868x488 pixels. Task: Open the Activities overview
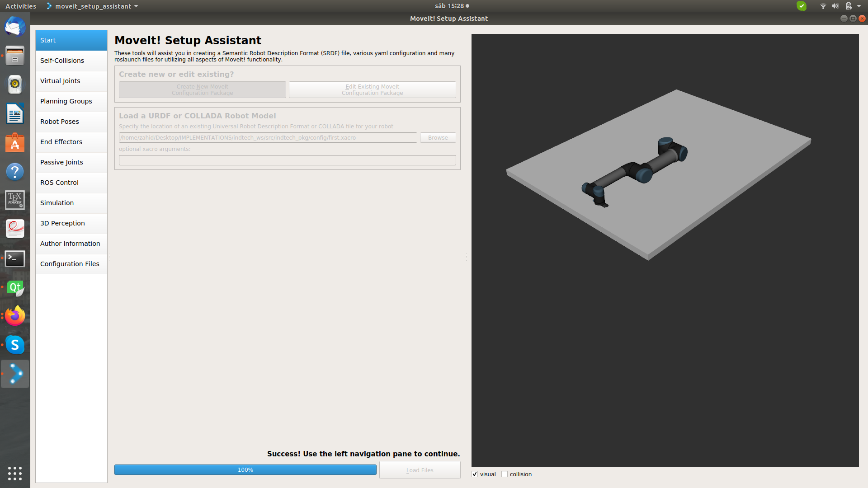click(x=21, y=6)
